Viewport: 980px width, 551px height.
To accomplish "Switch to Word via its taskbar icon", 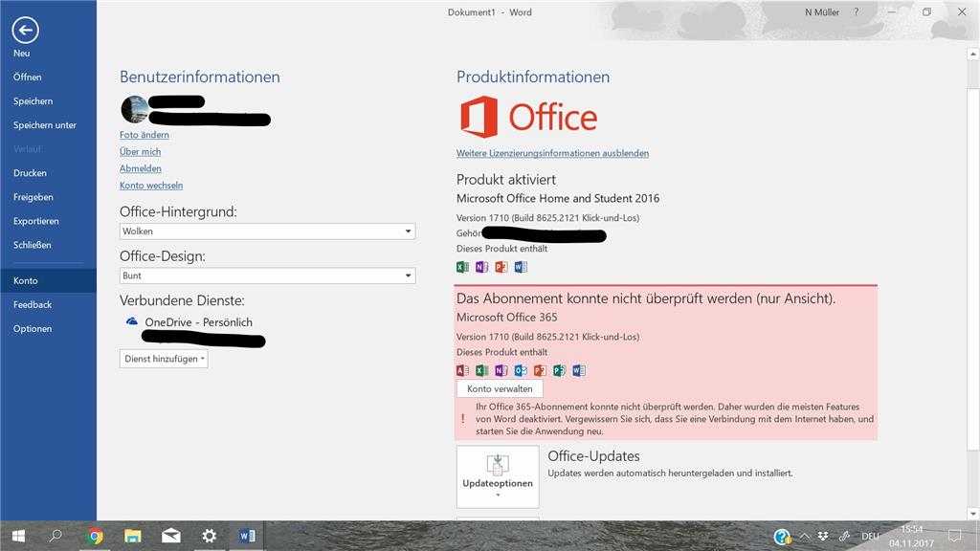I will (247, 536).
